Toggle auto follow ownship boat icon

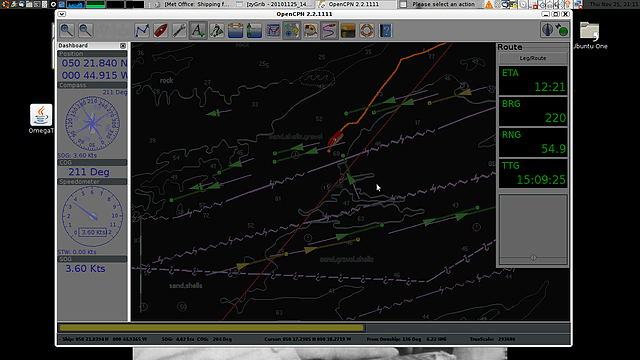click(x=161, y=31)
